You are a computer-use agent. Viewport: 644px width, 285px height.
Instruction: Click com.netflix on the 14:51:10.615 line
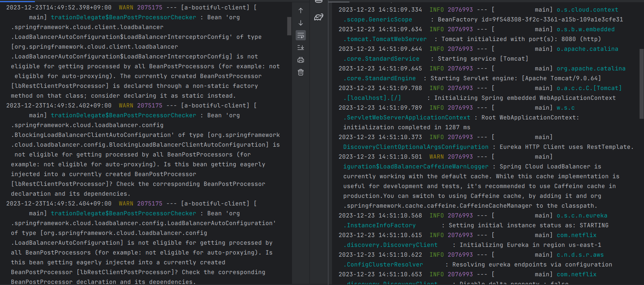tap(576, 235)
